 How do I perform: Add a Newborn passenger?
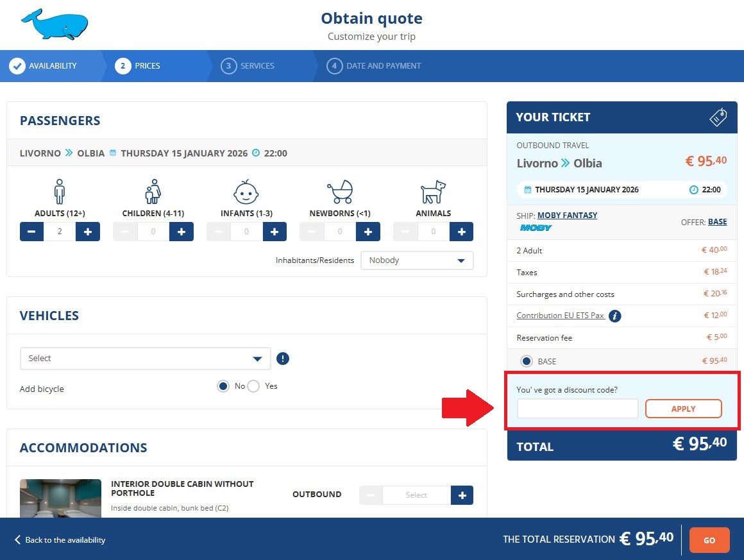(x=368, y=232)
